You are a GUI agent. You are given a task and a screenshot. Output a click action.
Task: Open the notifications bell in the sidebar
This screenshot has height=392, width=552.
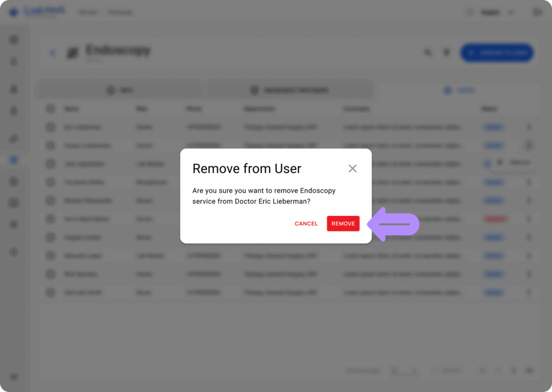coord(14,110)
